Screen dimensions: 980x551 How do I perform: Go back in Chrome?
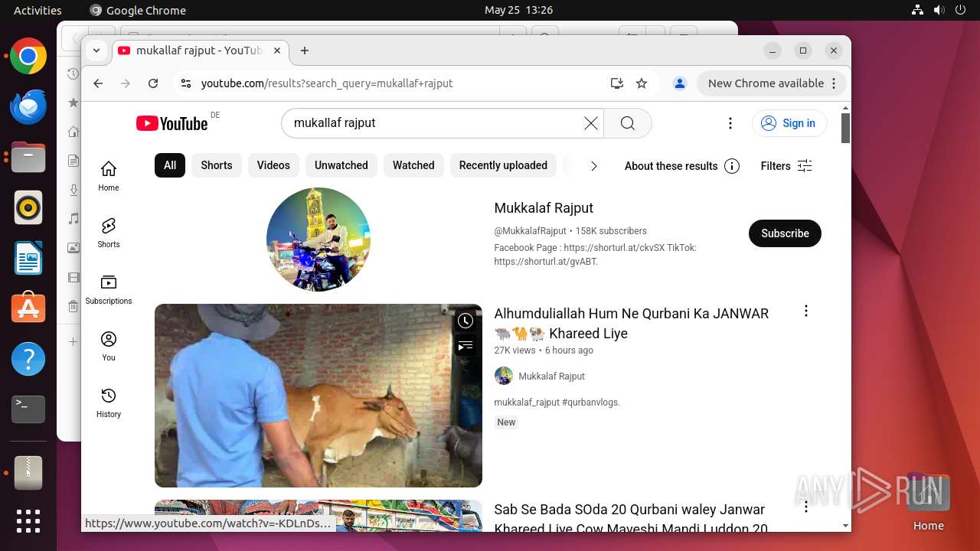click(98, 83)
